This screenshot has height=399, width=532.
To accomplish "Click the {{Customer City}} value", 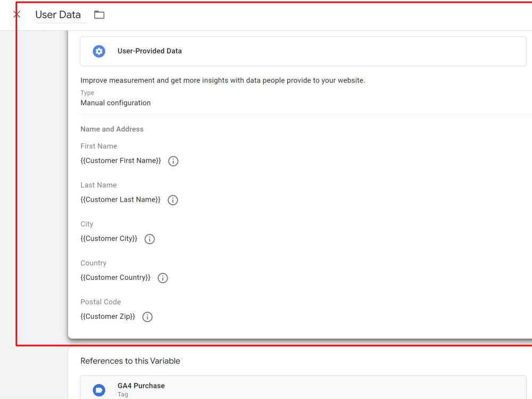I will 109,238.
